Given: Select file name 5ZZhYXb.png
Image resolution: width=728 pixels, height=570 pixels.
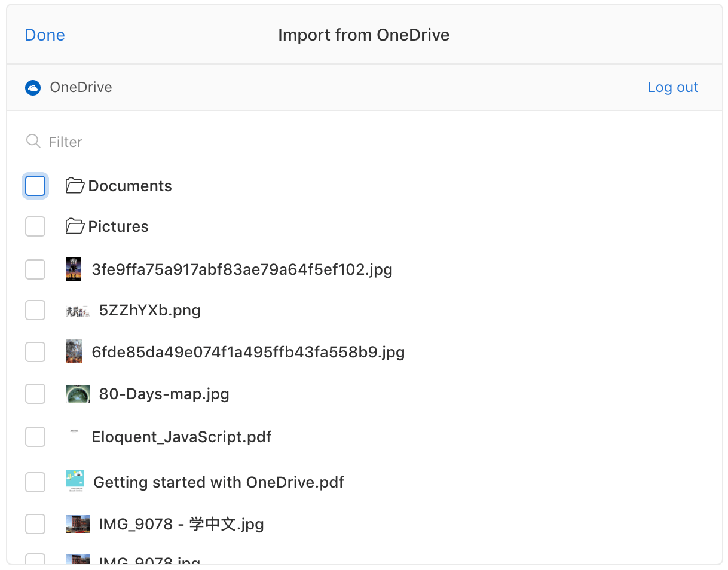Looking at the screenshot, I should (x=150, y=311).
